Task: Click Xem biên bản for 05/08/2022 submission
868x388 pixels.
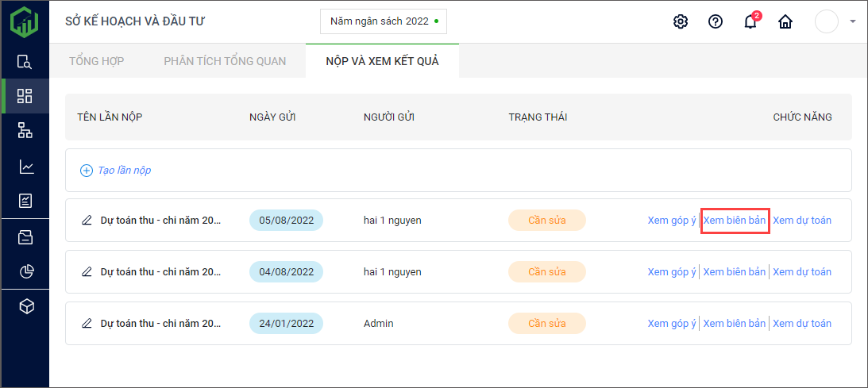Action: [x=735, y=221]
